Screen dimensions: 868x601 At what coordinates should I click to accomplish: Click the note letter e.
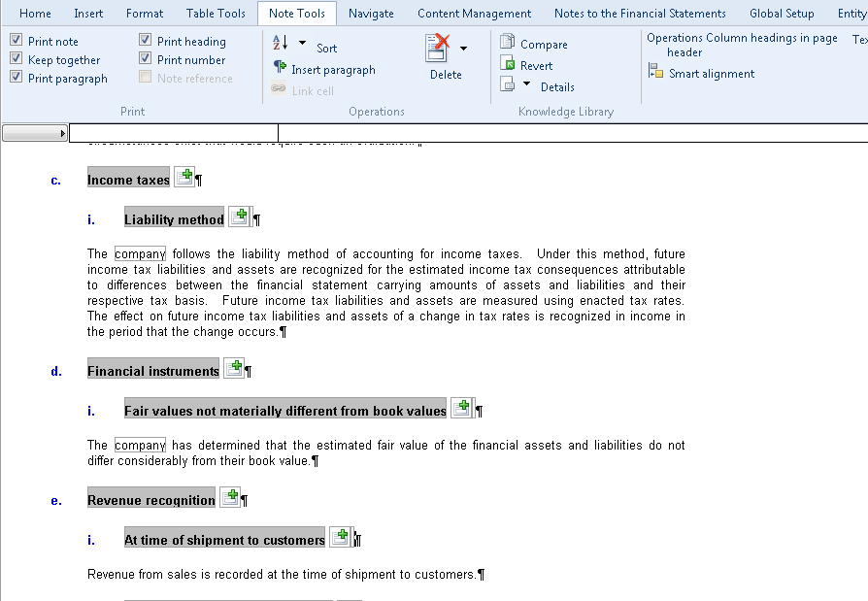[x=56, y=501]
